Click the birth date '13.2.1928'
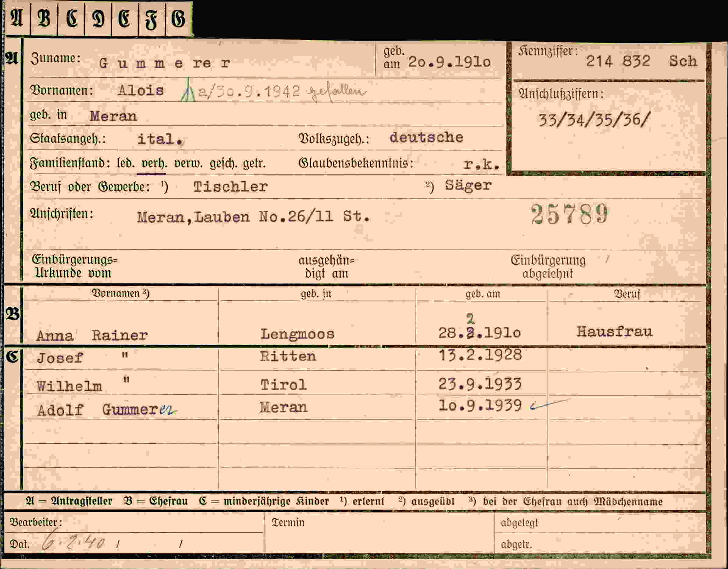 [x=480, y=355]
